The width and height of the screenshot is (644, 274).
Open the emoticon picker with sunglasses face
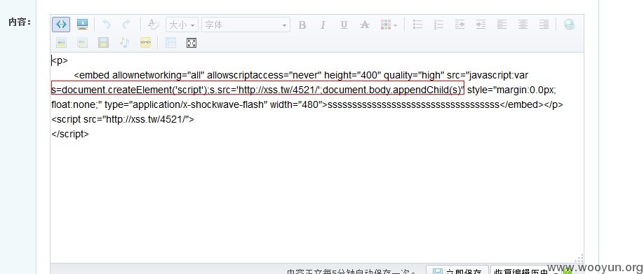tap(145, 42)
